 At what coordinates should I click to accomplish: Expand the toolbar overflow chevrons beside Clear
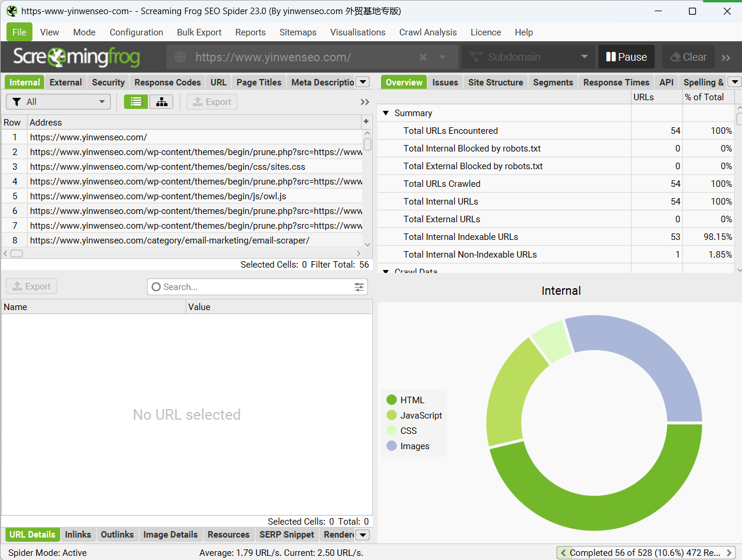click(x=726, y=57)
